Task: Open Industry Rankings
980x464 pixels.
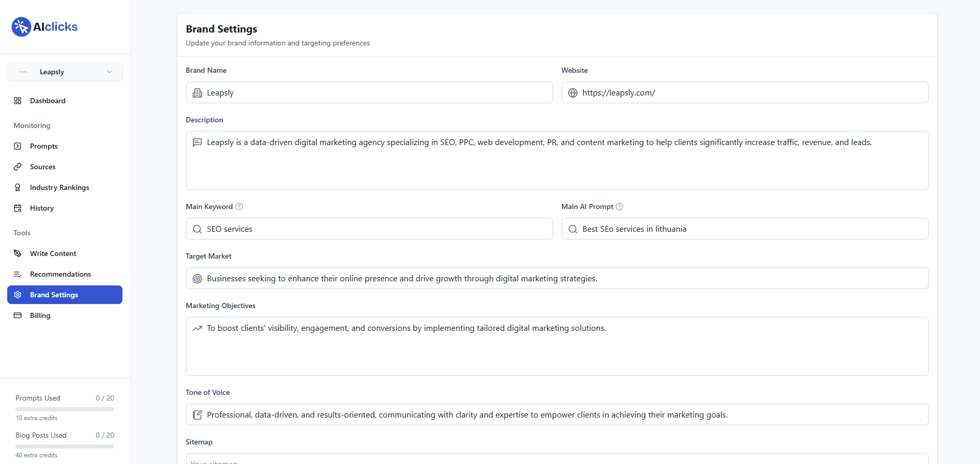Action: click(65, 187)
